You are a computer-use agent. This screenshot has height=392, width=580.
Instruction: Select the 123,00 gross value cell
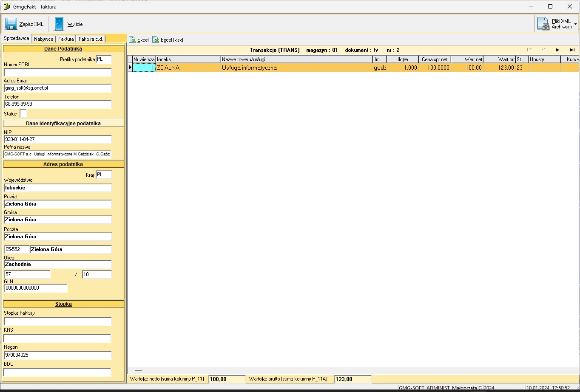[500, 68]
